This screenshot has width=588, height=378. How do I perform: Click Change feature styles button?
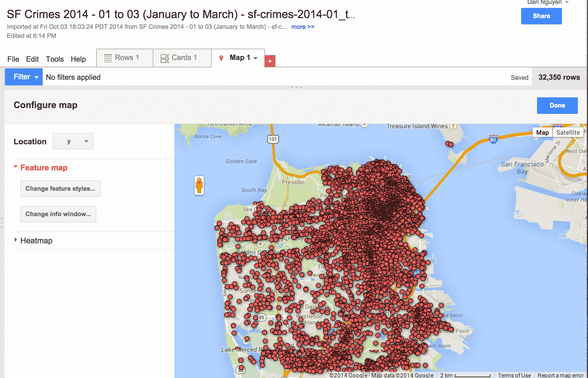click(x=60, y=189)
